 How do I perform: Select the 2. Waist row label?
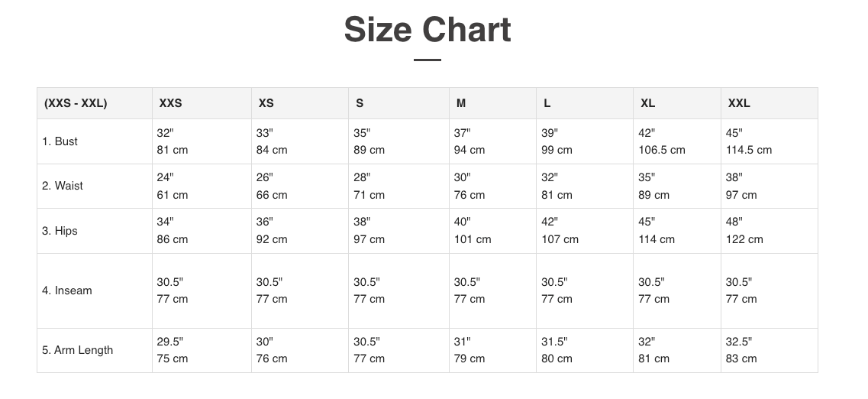[63, 186]
